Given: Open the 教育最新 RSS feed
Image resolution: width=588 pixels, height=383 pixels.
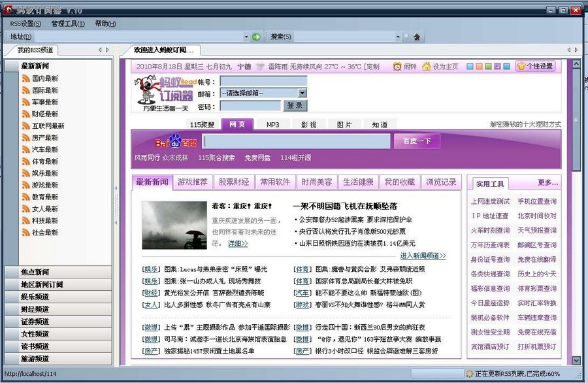Looking at the screenshot, I should click(40, 197).
